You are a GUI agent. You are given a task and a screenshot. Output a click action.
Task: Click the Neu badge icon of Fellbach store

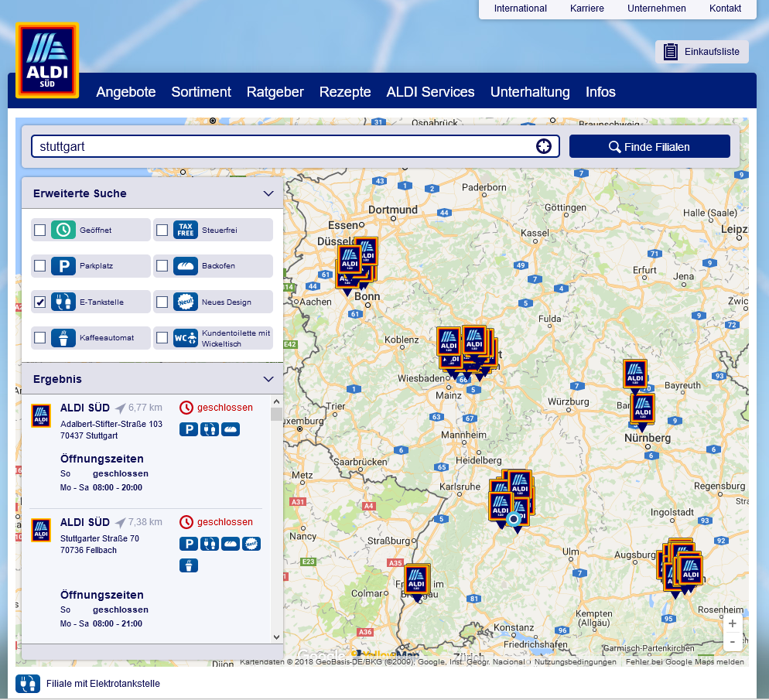(251, 544)
